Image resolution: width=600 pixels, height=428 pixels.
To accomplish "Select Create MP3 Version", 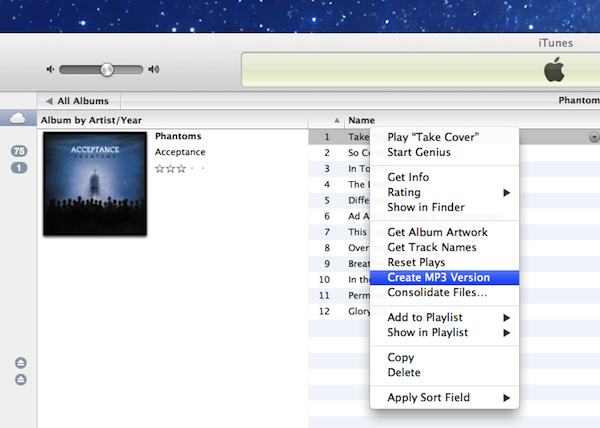I will (x=444, y=277).
